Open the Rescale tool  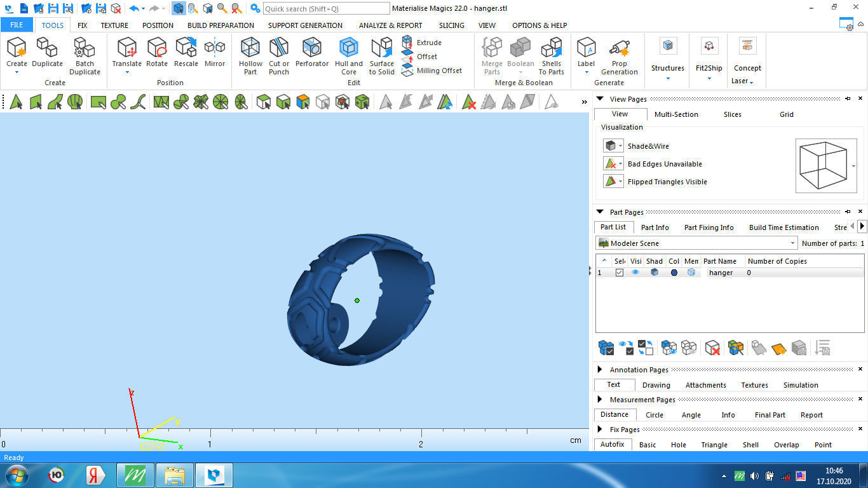click(x=186, y=52)
